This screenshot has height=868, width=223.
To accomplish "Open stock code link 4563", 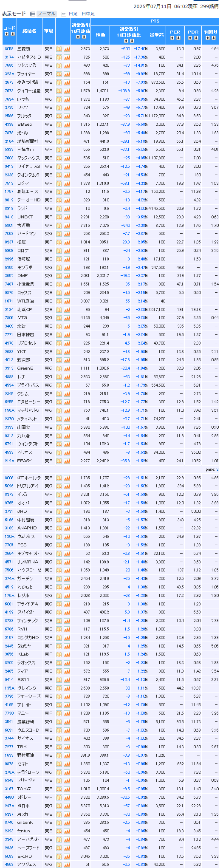I will [9, 865].
